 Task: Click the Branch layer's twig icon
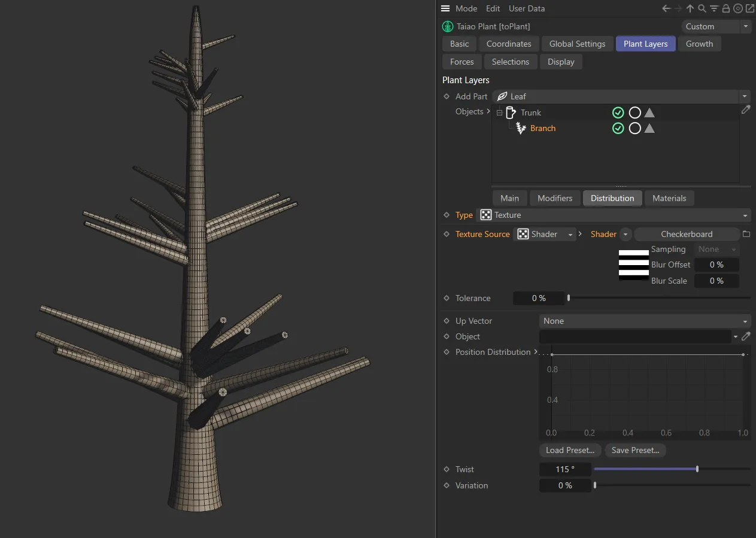(520, 128)
